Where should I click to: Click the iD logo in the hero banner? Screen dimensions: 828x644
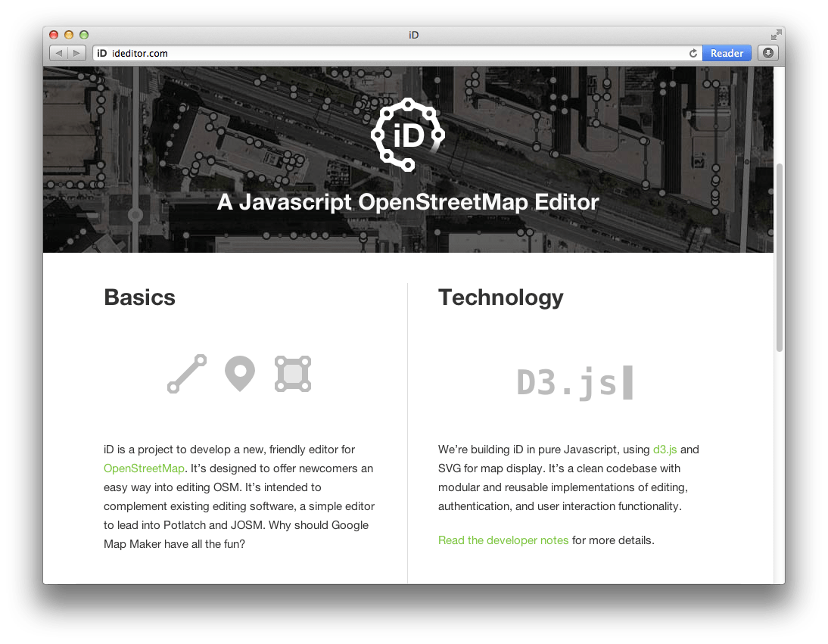click(408, 135)
